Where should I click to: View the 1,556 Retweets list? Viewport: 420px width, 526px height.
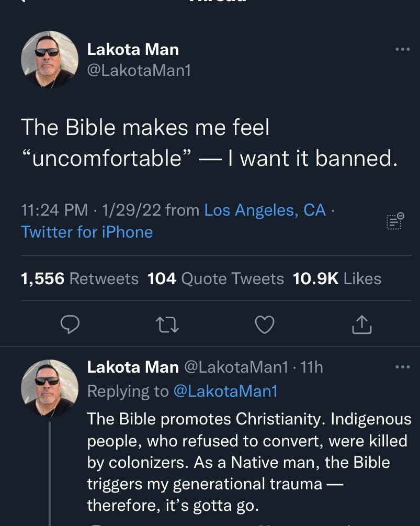click(x=80, y=278)
